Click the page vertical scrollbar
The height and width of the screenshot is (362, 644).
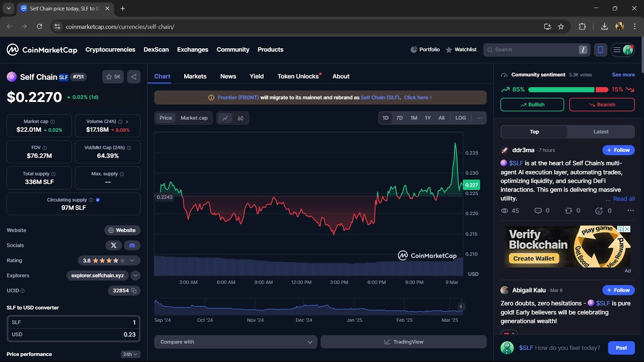point(642,55)
